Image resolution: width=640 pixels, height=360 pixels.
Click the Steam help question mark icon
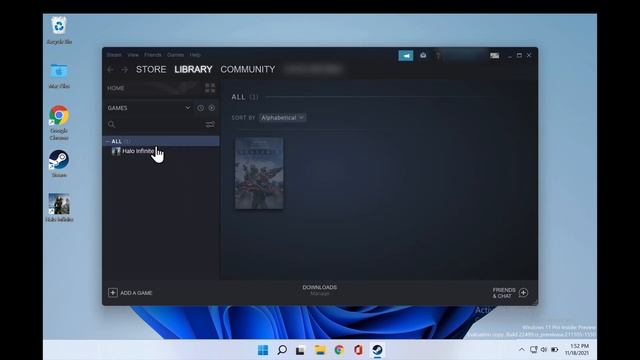click(438, 56)
